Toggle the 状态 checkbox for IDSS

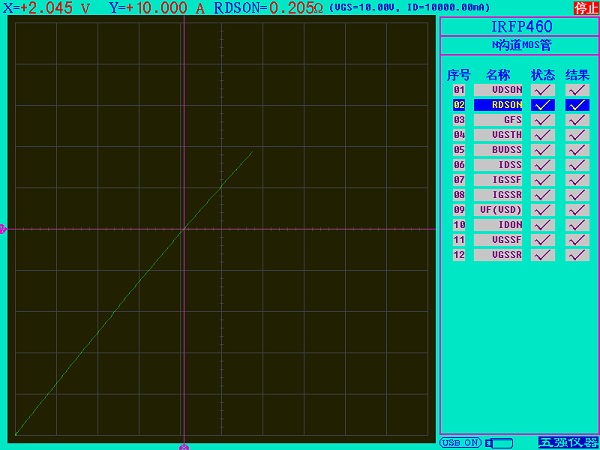[543, 165]
